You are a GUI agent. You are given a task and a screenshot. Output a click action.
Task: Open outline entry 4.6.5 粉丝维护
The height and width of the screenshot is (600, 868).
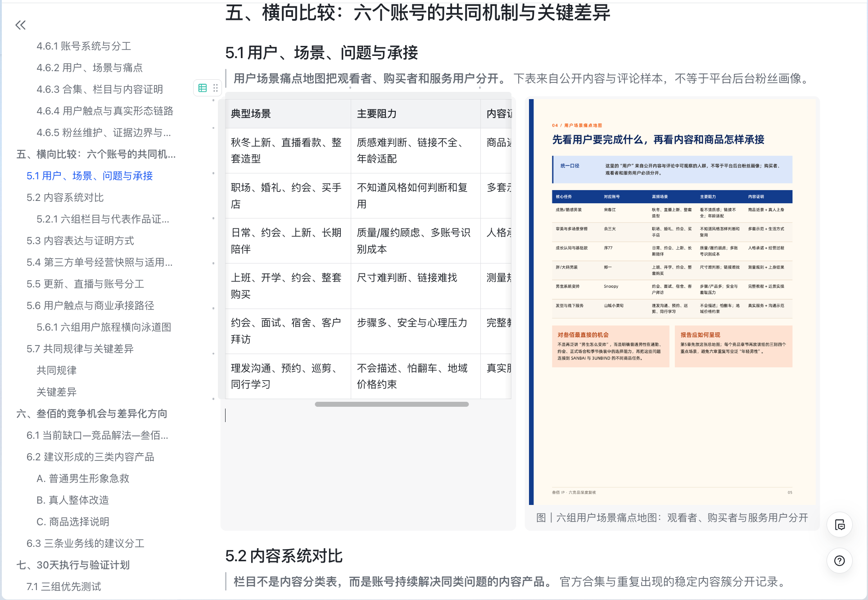(x=104, y=132)
